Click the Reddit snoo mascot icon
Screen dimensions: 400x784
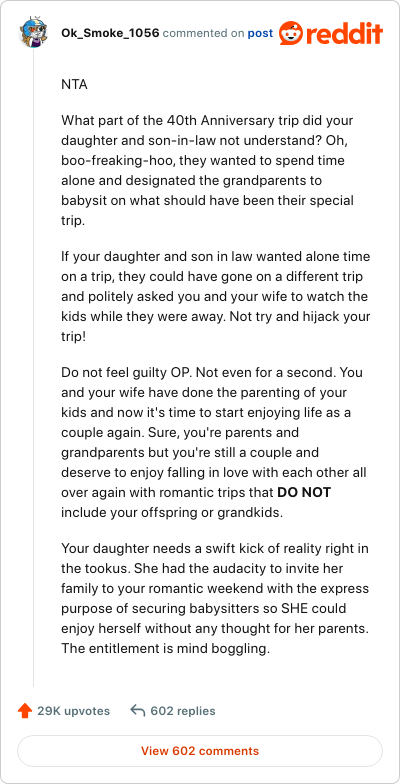coord(293,34)
